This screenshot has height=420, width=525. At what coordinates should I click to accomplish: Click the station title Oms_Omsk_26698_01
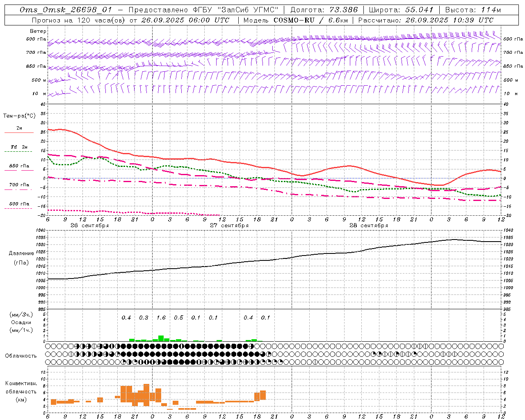click(x=66, y=10)
